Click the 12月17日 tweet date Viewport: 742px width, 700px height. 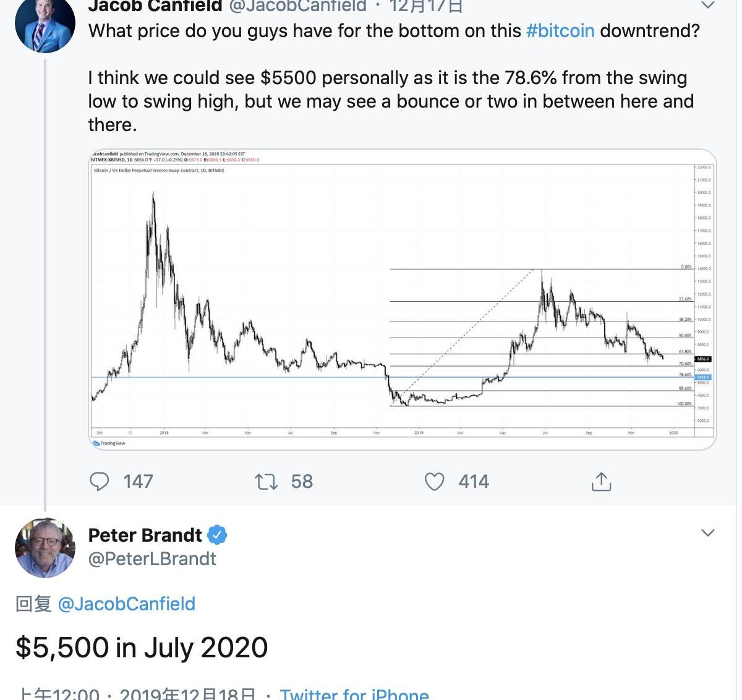coord(426,6)
